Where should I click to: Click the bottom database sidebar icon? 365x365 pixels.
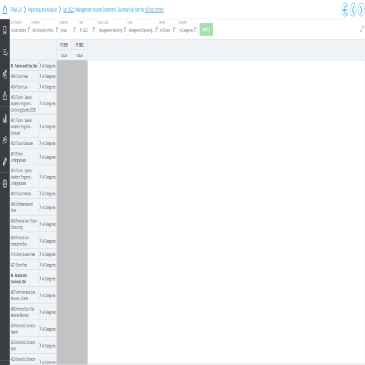pos(5,184)
